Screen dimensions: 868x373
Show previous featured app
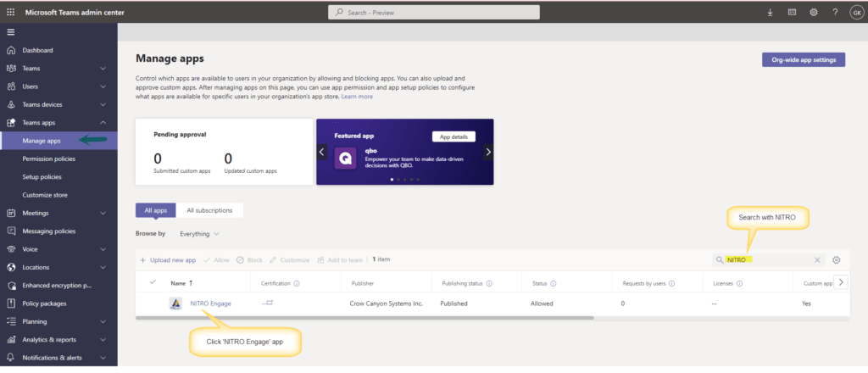[322, 153]
